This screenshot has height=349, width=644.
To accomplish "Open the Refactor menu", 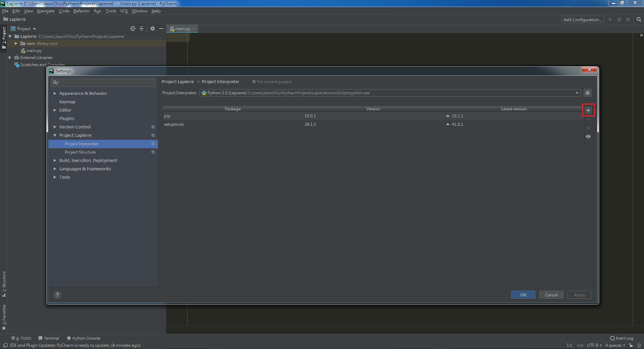I will click(81, 11).
